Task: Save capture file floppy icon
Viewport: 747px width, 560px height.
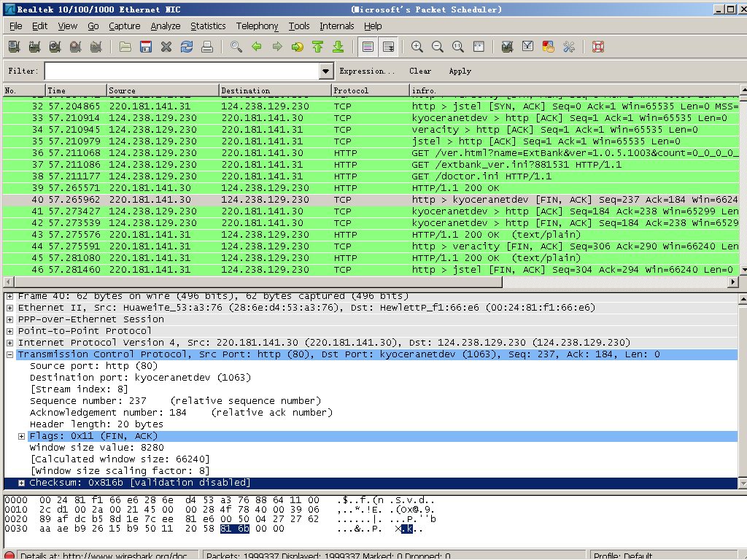Action: click(x=146, y=47)
